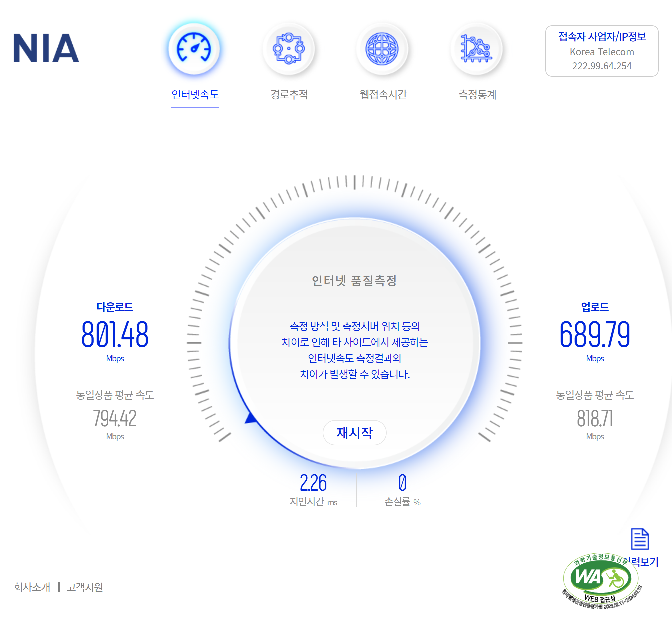Click the web access time globe icon

(x=382, y=49)
